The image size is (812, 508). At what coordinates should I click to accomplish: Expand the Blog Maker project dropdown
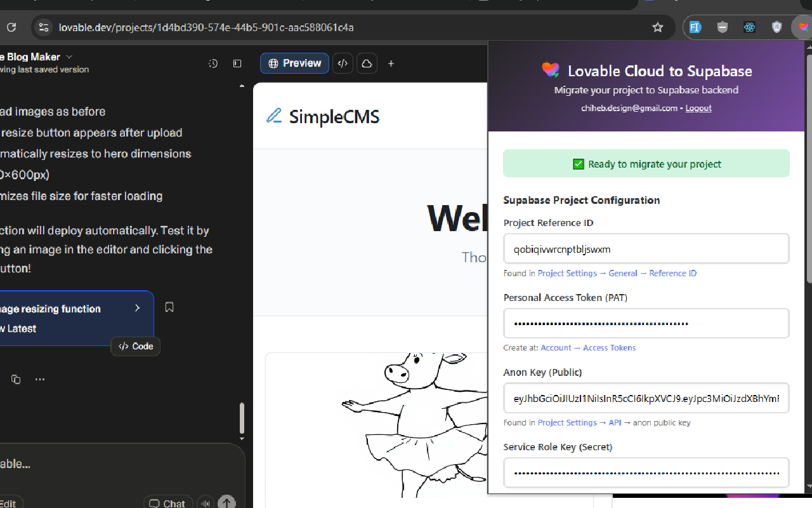[69, 57]
